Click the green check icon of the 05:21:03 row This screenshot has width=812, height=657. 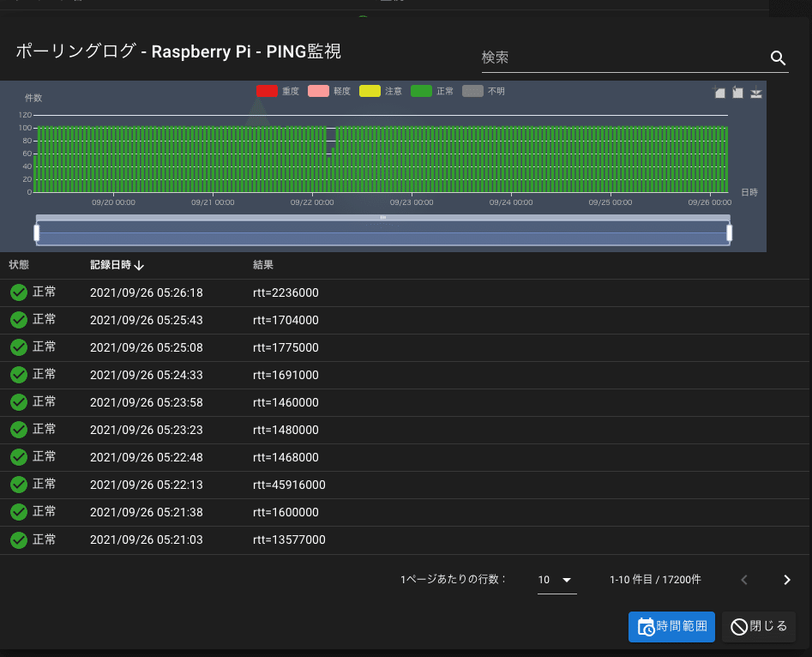pyautogui.click(x=19, y=540)
